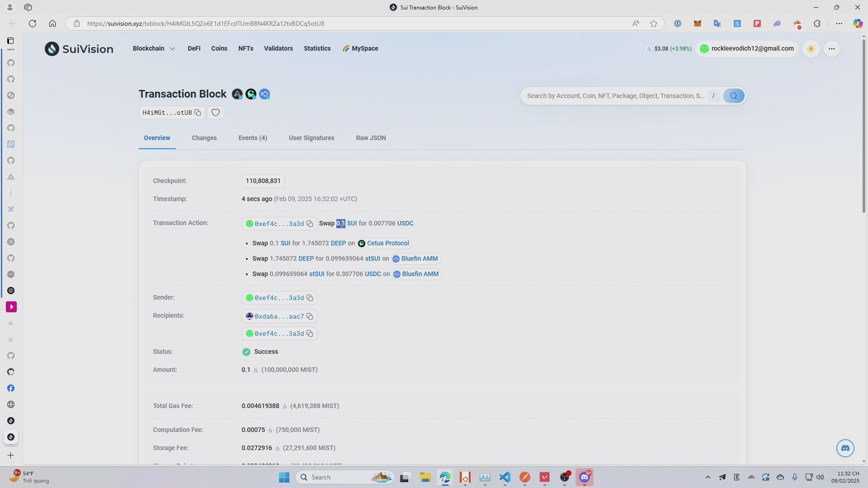
Task: Click the DEEP coin link in Cetus row
Action: pos(338,244)
